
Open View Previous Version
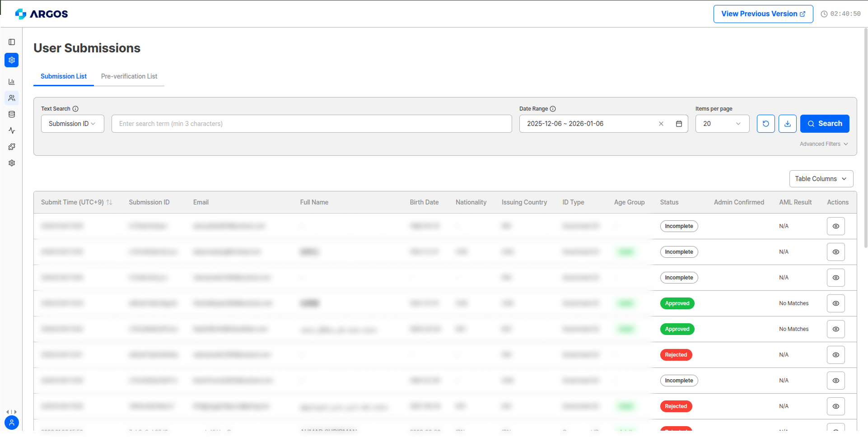(763, 14)
